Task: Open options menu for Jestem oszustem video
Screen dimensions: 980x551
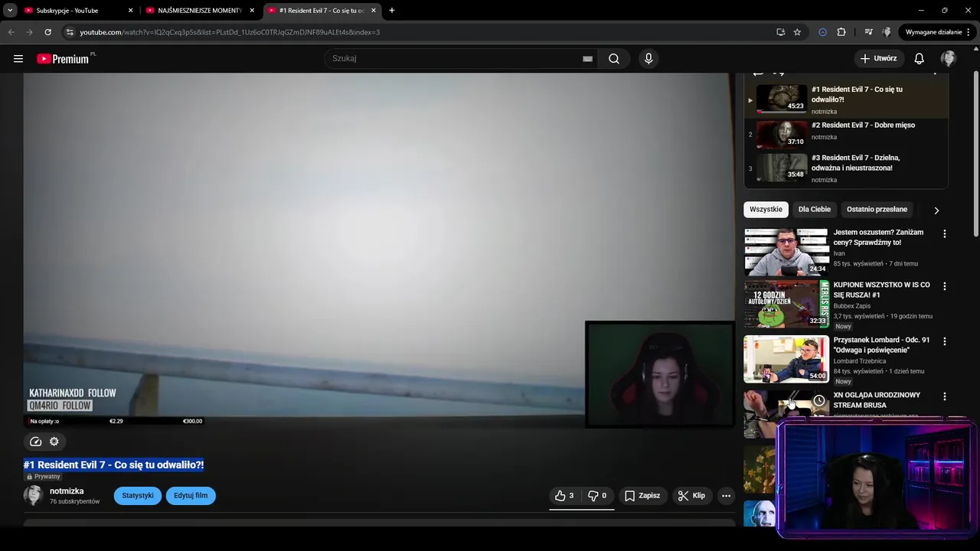Action: [945, 234]
